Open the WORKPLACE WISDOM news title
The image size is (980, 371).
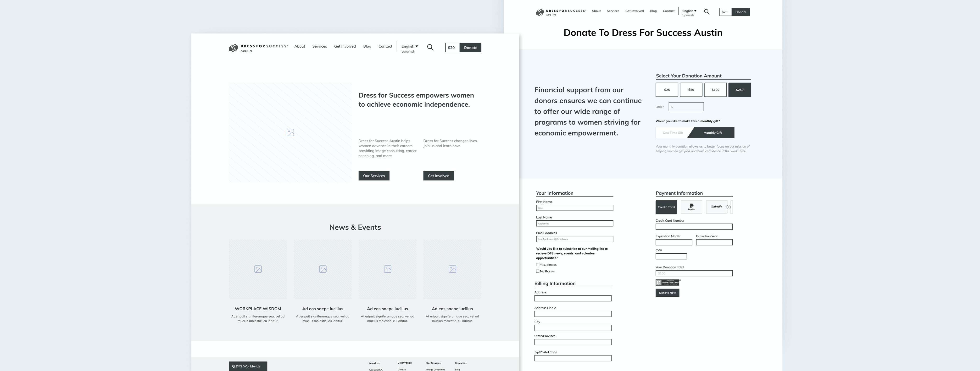258,309
